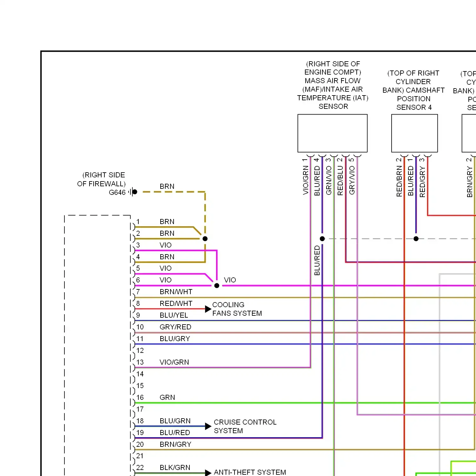Select the vertical RED/GRY label under camshaft sensor 4
This screenshot has width=476, height=476.
(422, 182)
